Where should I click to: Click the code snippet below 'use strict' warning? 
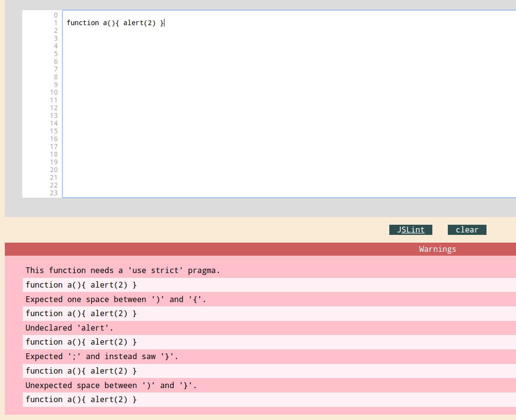(x=81, y=285)
